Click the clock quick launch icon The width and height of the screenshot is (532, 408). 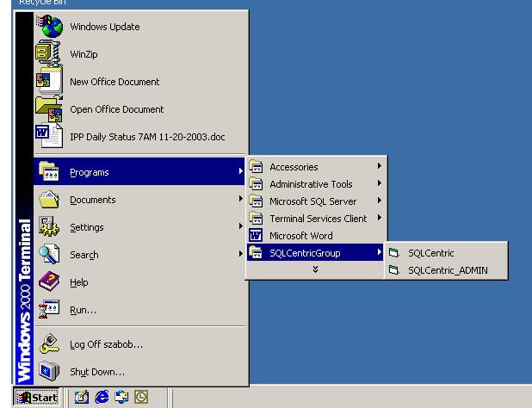coord(141,397)
